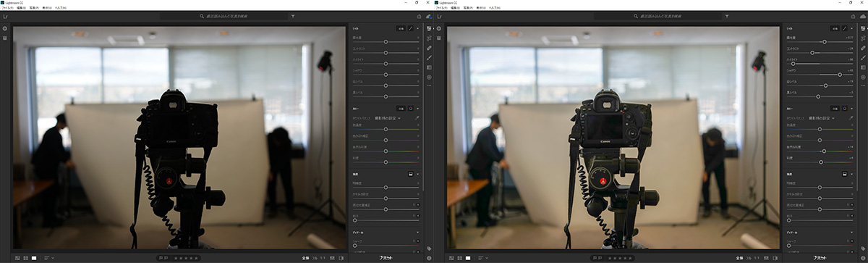Click the プリセット button in the left window

point(388,257)
